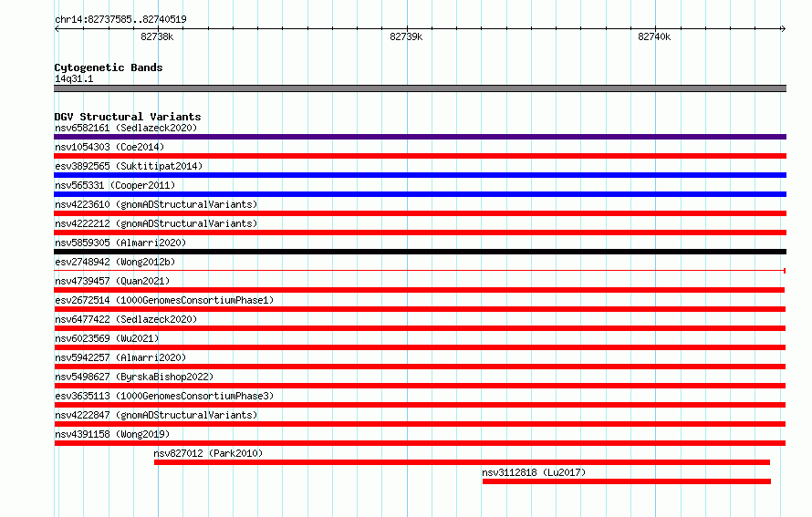Select the red nsv5942257 variant bar
This screenshot has width=812, height=517.
coord(420,367)
